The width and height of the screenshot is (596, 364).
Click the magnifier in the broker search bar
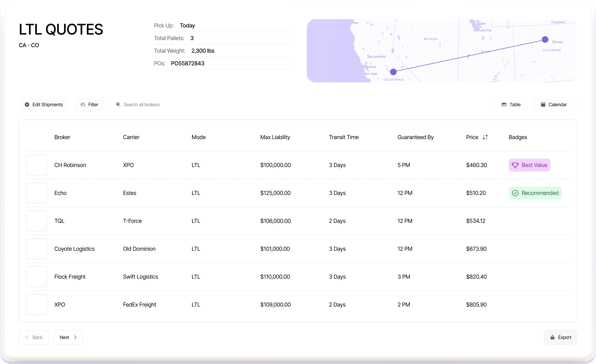[x=118, y=104]
